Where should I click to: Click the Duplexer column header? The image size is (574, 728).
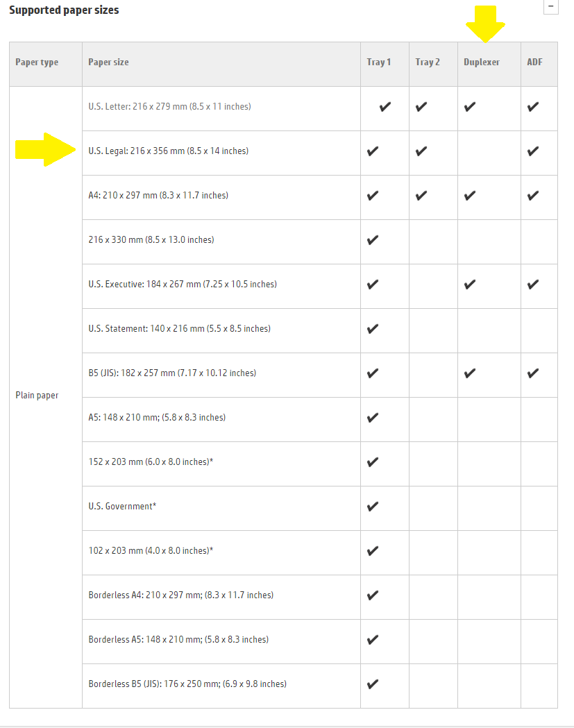pyautogui.click(x=482, y=62)
